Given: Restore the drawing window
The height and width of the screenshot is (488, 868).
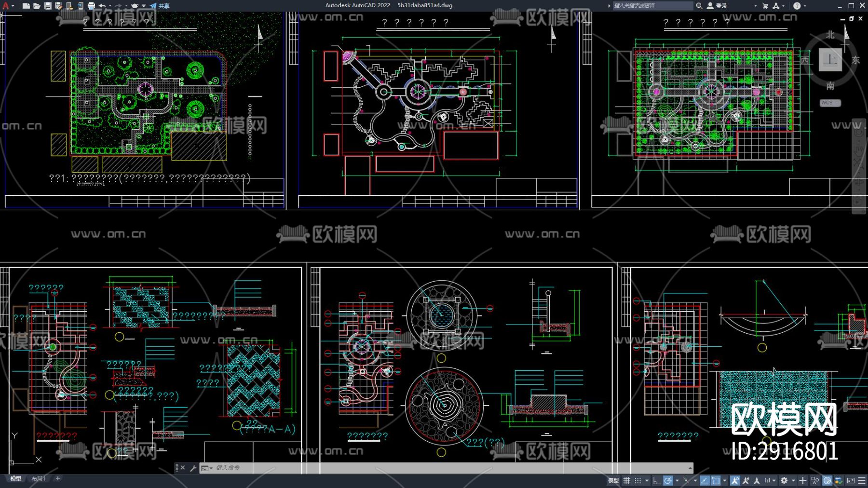Looking at the screenshot, I should point(852,18).
